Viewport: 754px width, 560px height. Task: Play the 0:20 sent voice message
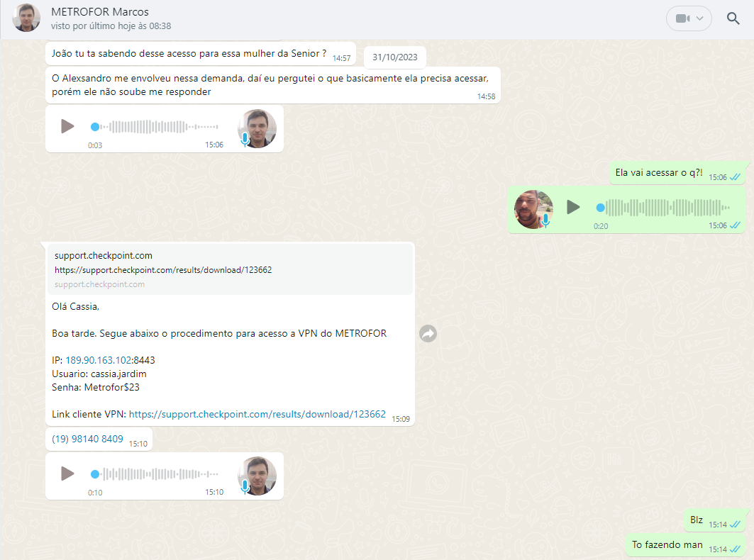click(572, 207)
